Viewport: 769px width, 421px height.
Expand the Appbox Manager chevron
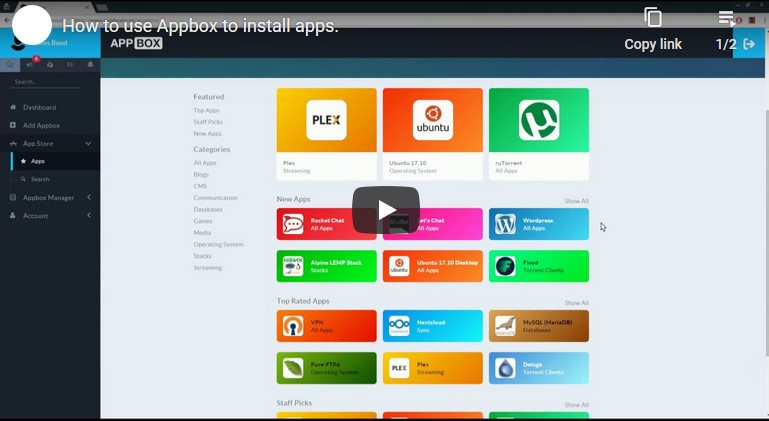(89, 197)
